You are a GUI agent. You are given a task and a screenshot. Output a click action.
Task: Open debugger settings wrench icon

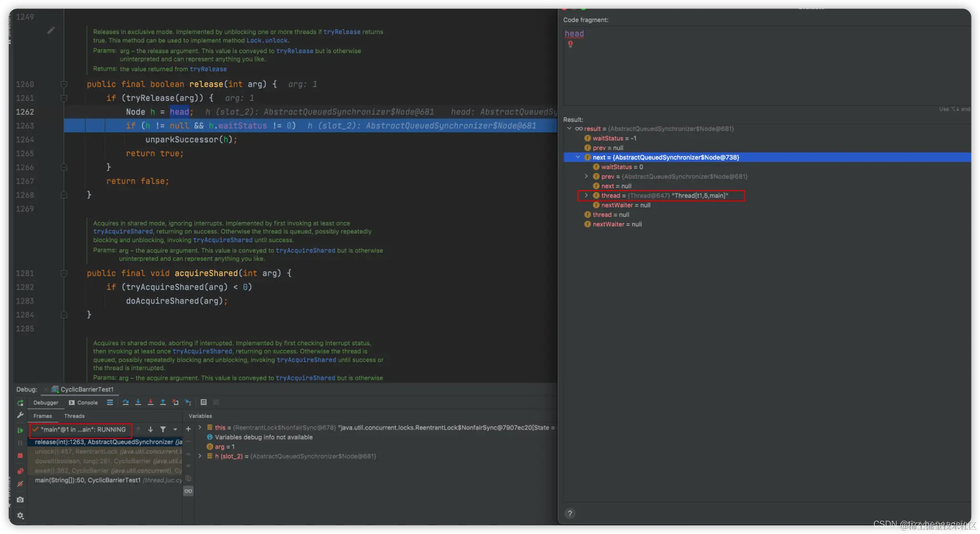click(20, 416)
